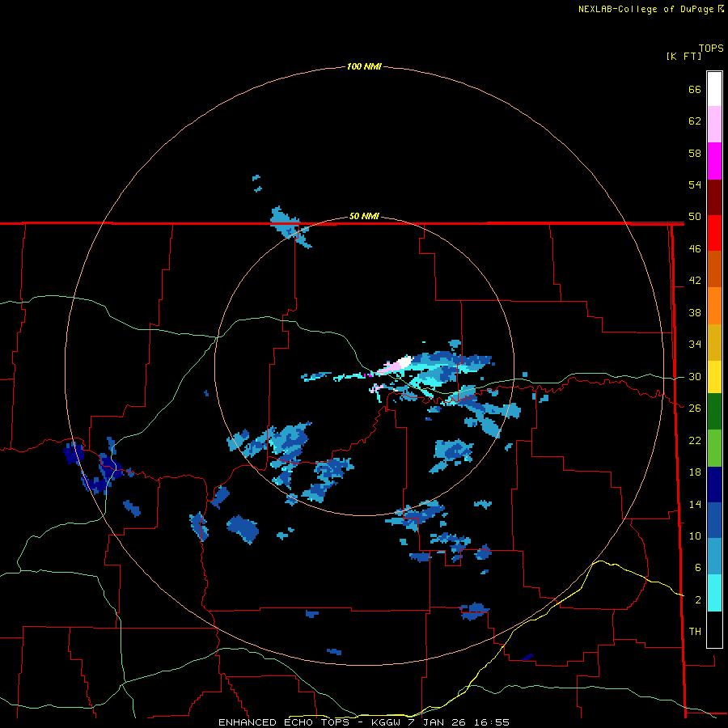The height and width of the screenshot is (728, 728).
Task: Click the TH threshold label
Action: (695, 632)
